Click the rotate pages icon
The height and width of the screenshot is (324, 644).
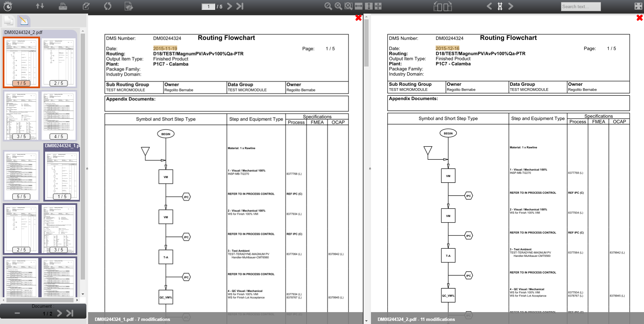point(443,6)
